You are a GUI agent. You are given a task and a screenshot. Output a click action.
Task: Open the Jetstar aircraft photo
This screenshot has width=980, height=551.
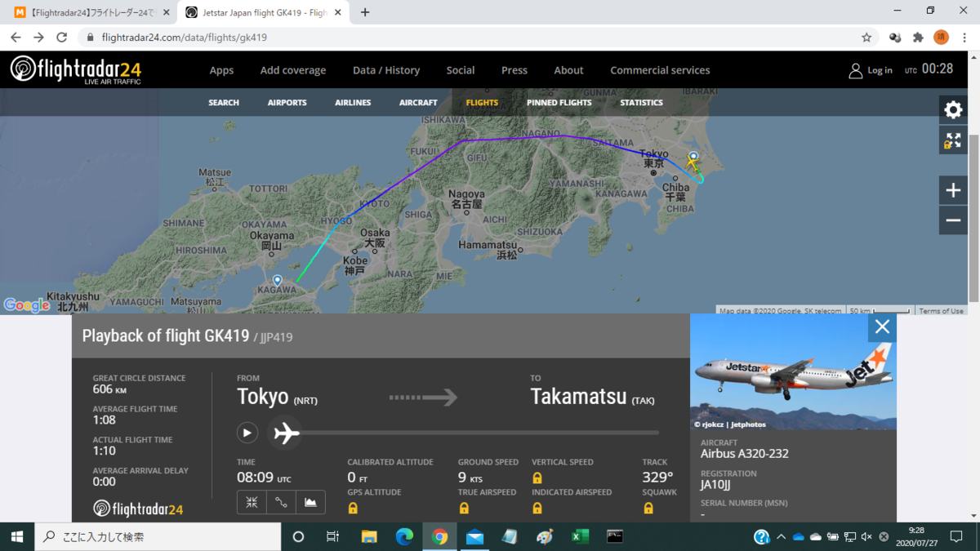793,371
